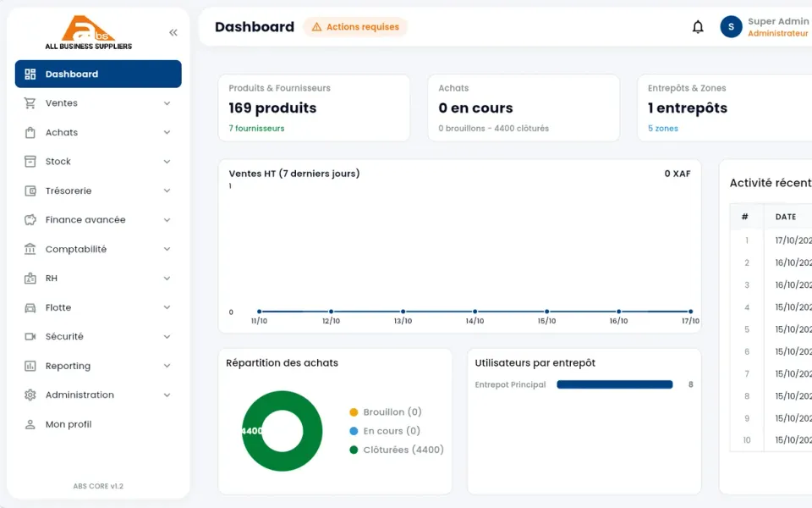812x508 pixels.
Task: Open notifications bell icon
Action: click(x=698, y=27)
